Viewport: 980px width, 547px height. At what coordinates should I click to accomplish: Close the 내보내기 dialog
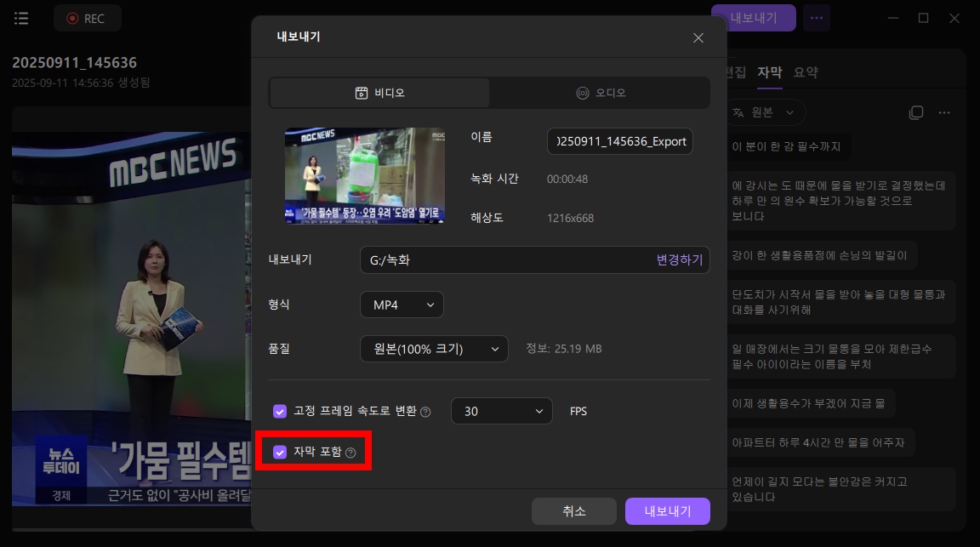click(x=698, y=38)
